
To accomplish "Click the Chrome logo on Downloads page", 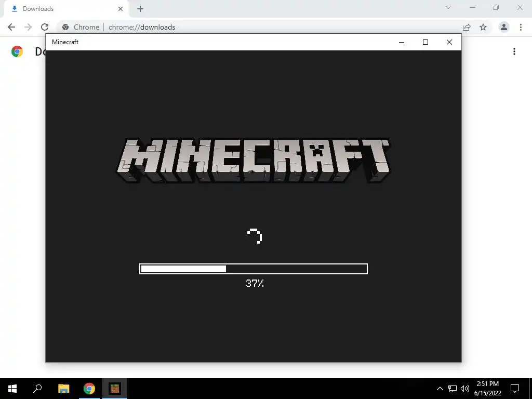I will click(17, 51).
